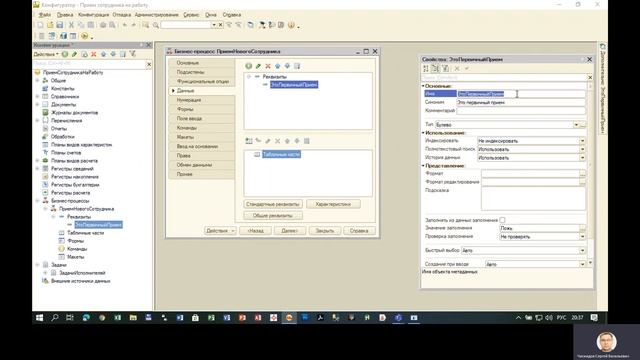Screen dimensions: 640x360
Task: Click the Синоним input field
Action: (520, 102)
